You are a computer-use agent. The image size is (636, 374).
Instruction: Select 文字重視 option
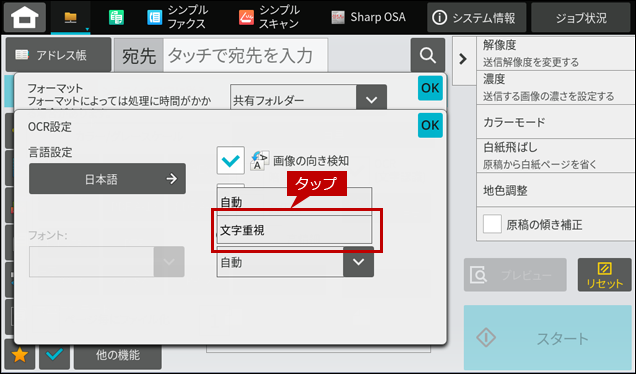point(294,230)
